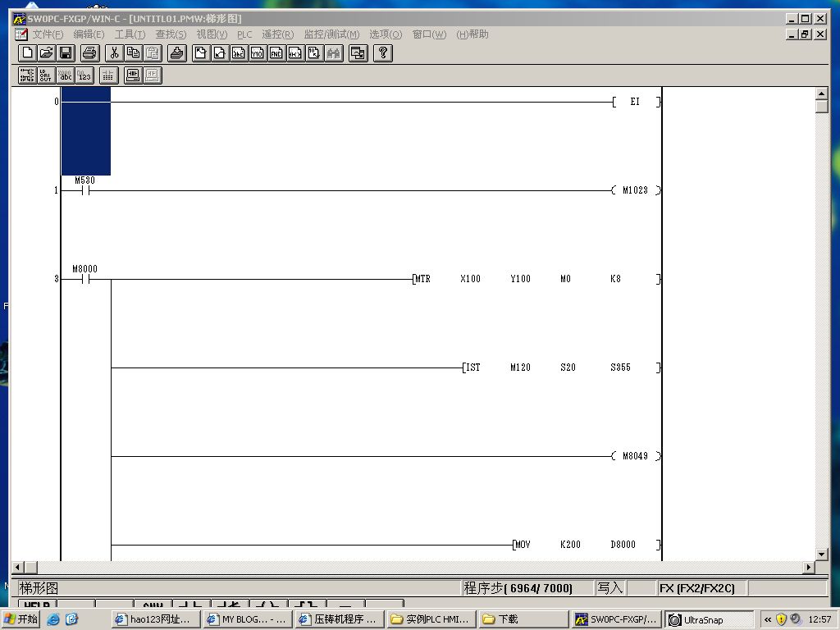This screenshot has height=630, width=840.
Task: Click the Cut scissors icon
Action: coord(114,53)
